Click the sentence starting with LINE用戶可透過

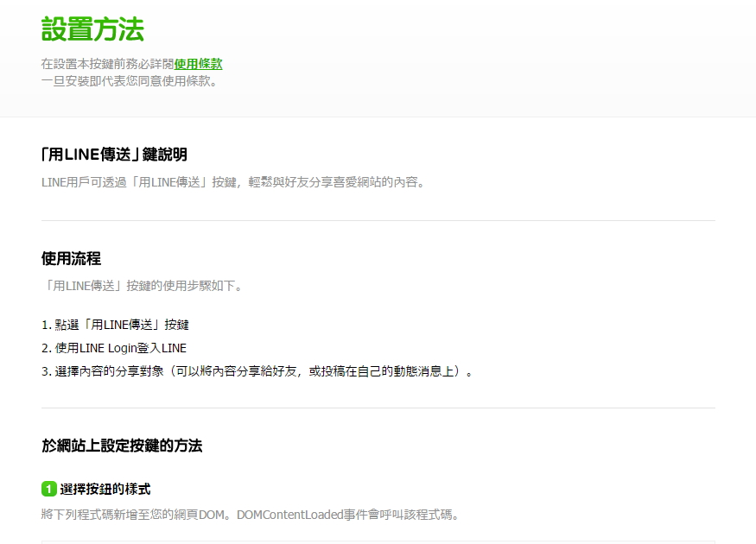point(234,182)
